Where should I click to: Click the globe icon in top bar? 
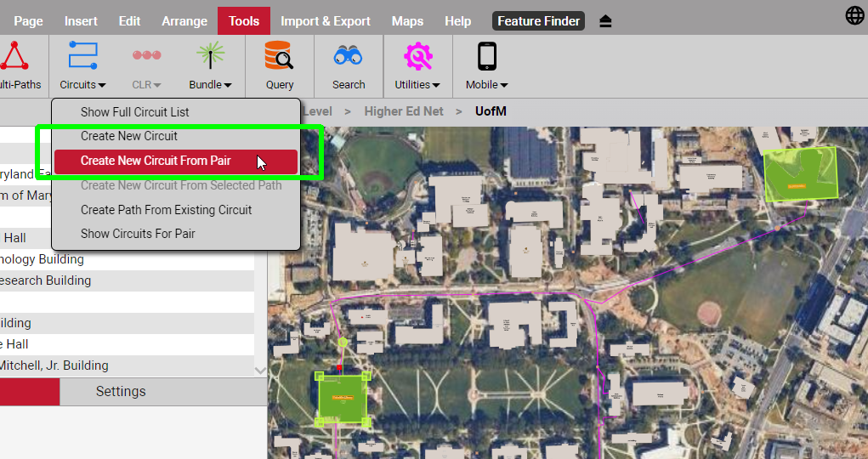tap(854, 15)
